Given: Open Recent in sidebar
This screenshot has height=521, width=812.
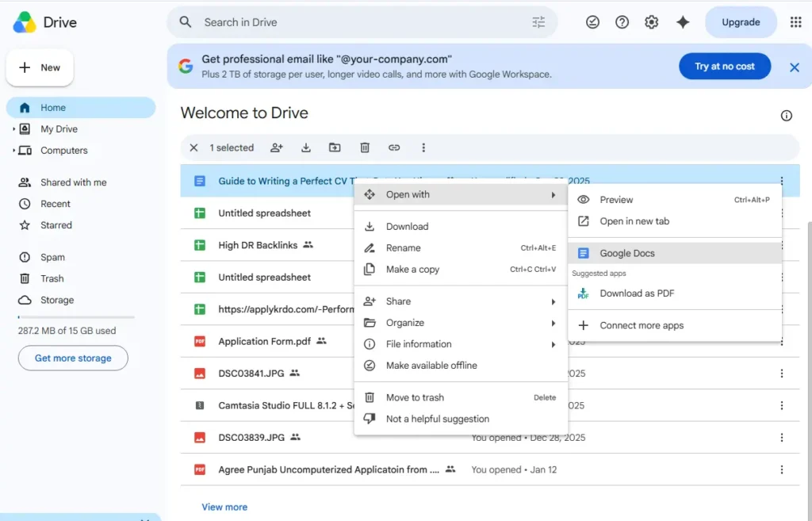Looking at the screenshot, I should (x=55, y=204).
